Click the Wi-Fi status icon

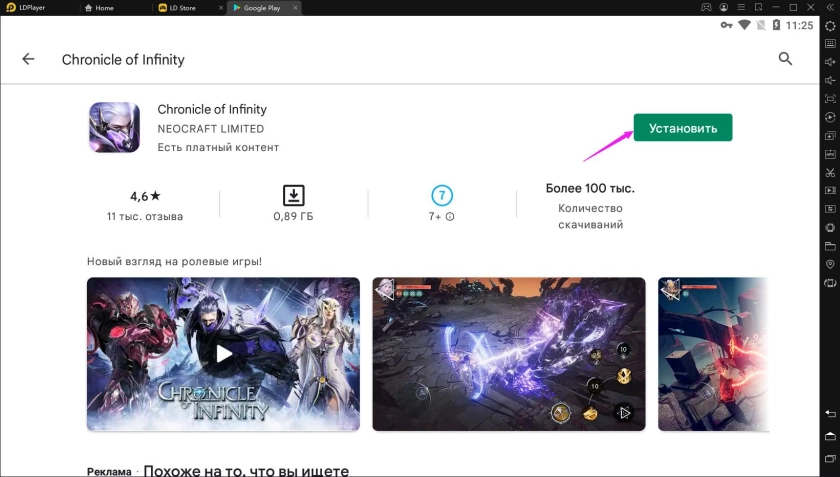744,25
